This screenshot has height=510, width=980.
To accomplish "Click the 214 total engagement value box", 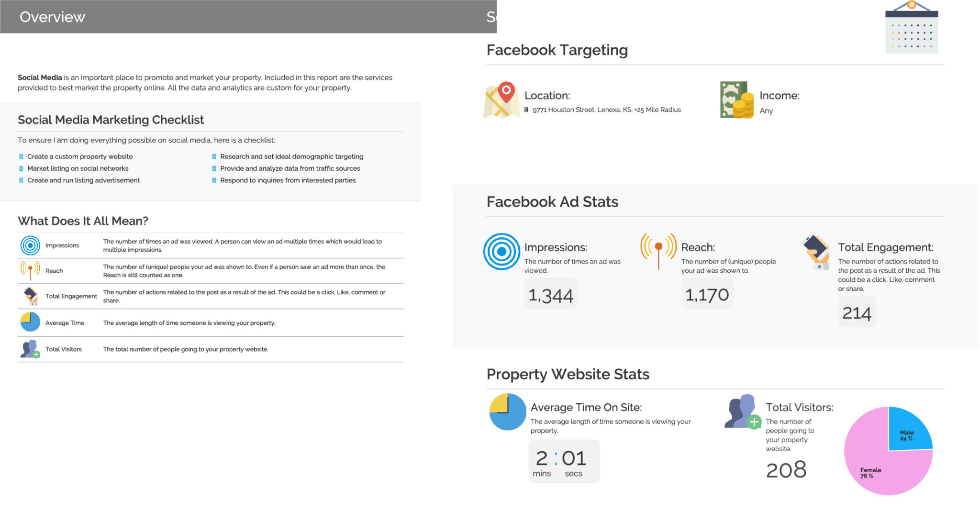I will tap(857, 313).
